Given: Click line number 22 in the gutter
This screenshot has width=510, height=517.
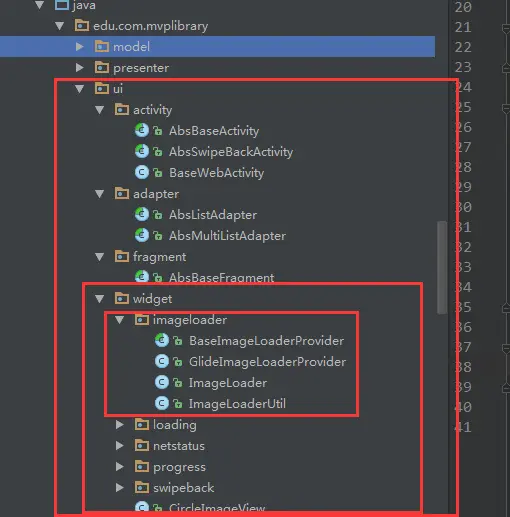Looking at the screenshot, I should click(463, 47).
